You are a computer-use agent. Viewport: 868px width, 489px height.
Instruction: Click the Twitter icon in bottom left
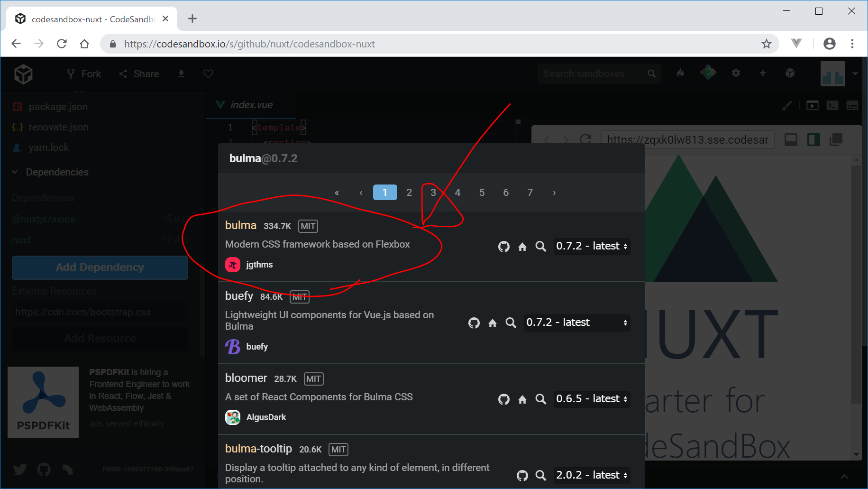point(20,470)
